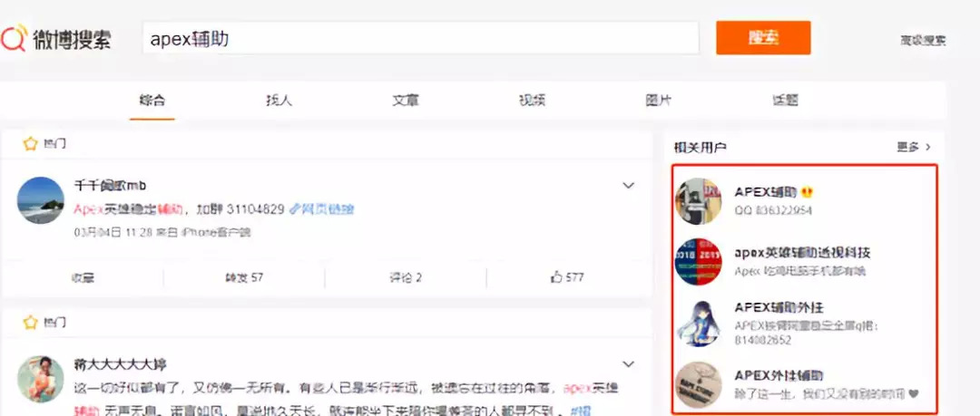Open the APEX外挂辅助 user name
Image resolution: width=980 pixels, height=416 pixels.
[779, 375]
